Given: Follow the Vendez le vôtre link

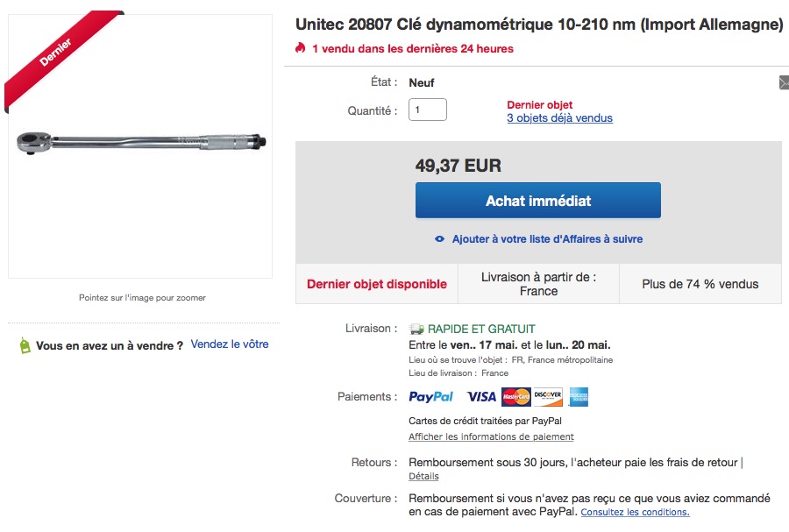Looking at the screenshot, I should pyautogui.click(x=230, y=344).
